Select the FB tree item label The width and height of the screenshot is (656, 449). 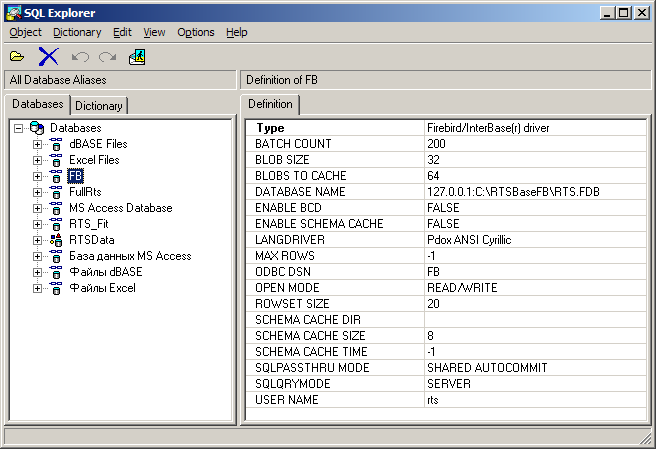[x=76, y=176]
